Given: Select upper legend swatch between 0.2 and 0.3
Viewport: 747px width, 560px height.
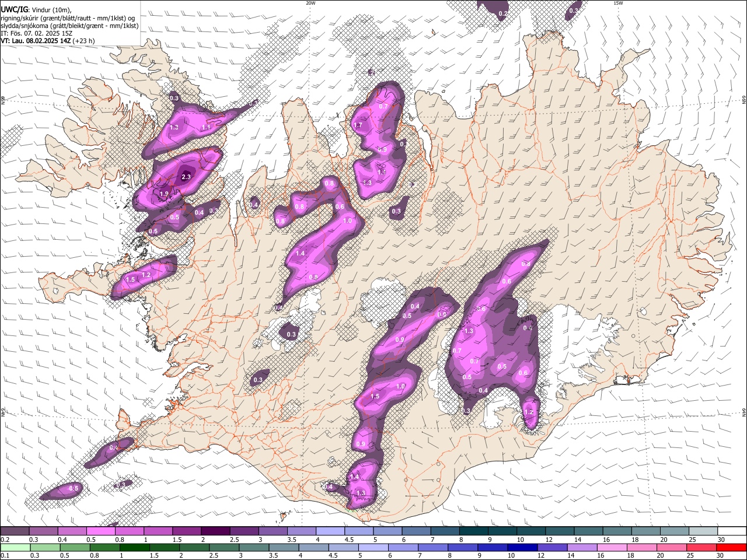Looking at the screenshot, I should click(x=15, y=531).
